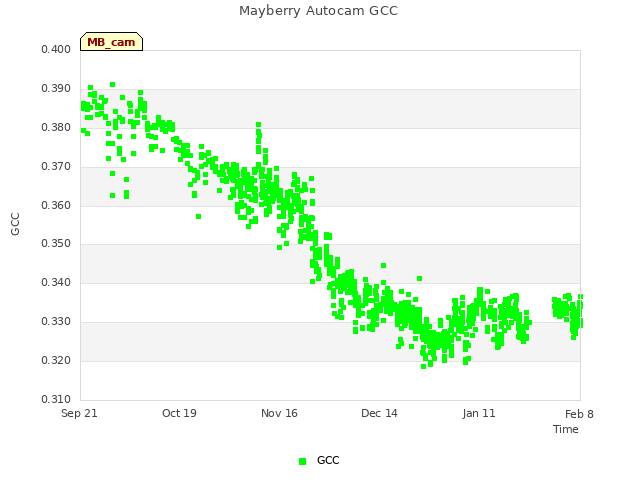Click the 0.390 y-axis value
Viewport: 640px width, 480px height.
click(x=56, y=89)
